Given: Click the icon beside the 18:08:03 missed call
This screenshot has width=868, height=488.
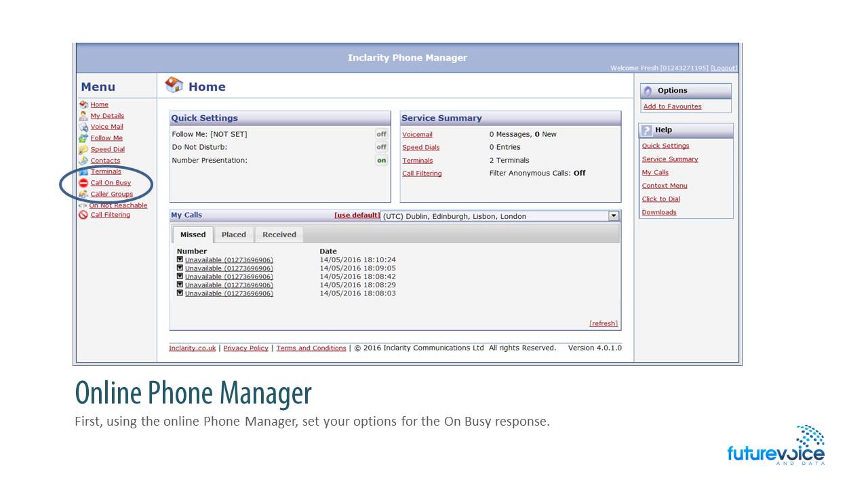Looking at the screenshot, I should coord(180,293).
